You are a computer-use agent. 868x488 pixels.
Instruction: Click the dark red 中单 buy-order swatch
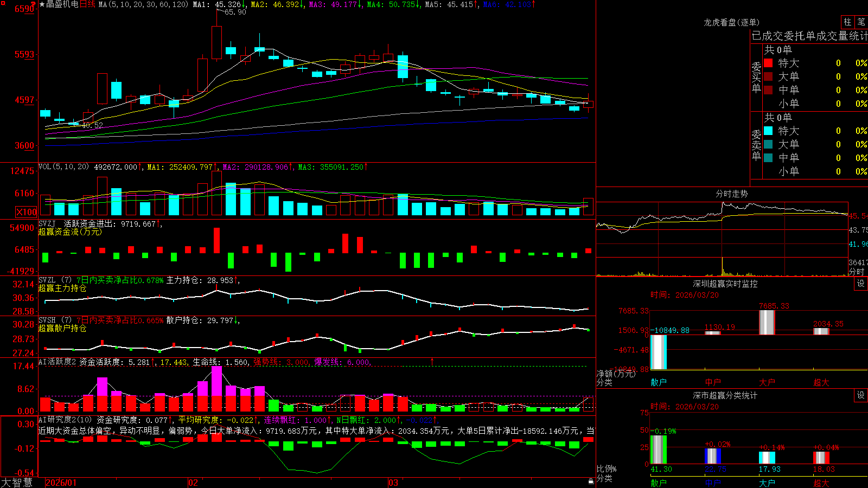pyautogui.click(x=768, y=90)
